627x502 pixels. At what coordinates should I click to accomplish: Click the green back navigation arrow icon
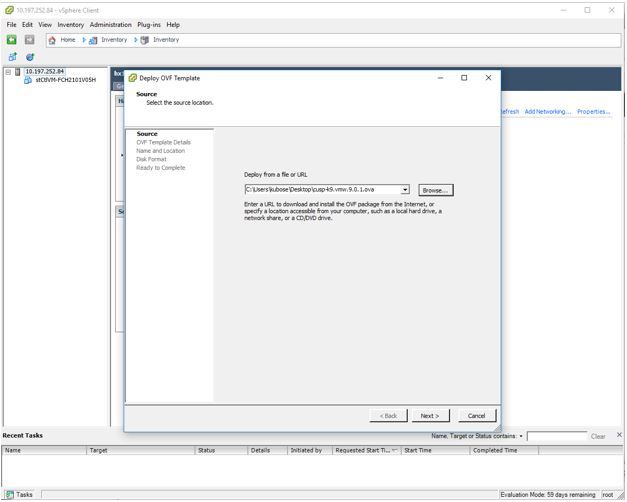pyautogui.click(x=12, y=40)
